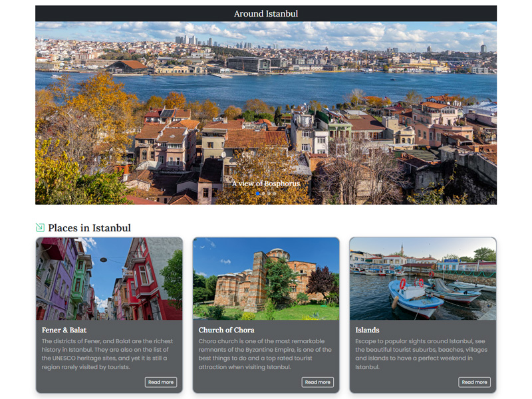The image size is (532, 399).
Task: Go to the fourth carousel slide dot
Action: click(x=274, y=194)
